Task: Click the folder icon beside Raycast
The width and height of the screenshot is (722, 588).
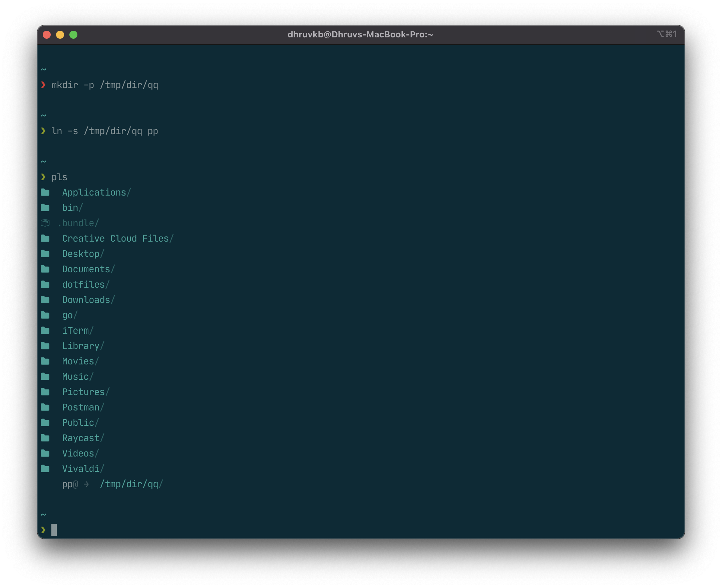Action: point(45,438)
